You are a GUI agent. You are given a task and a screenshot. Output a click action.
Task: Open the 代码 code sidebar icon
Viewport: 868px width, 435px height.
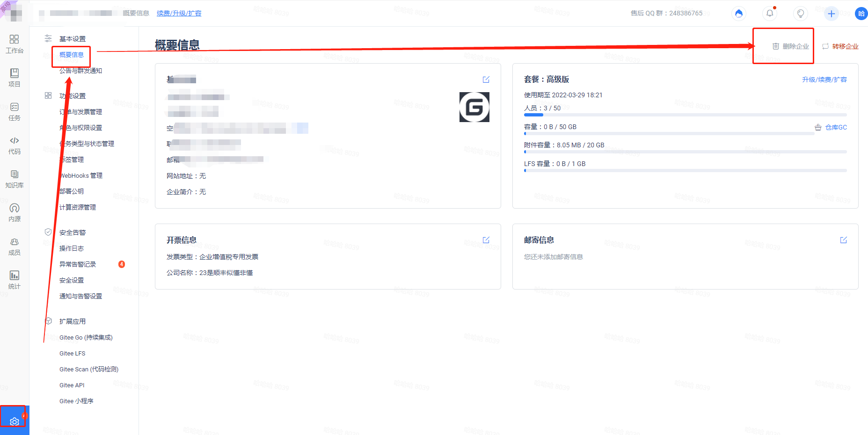(15, 145)
